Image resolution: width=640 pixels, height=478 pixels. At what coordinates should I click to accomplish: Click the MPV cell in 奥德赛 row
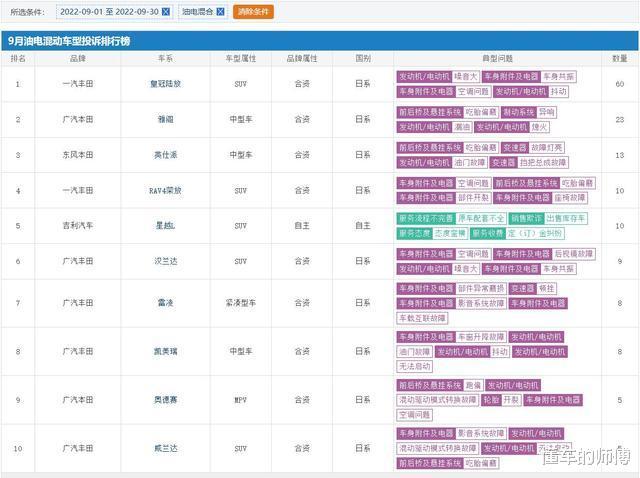point(241,400)
